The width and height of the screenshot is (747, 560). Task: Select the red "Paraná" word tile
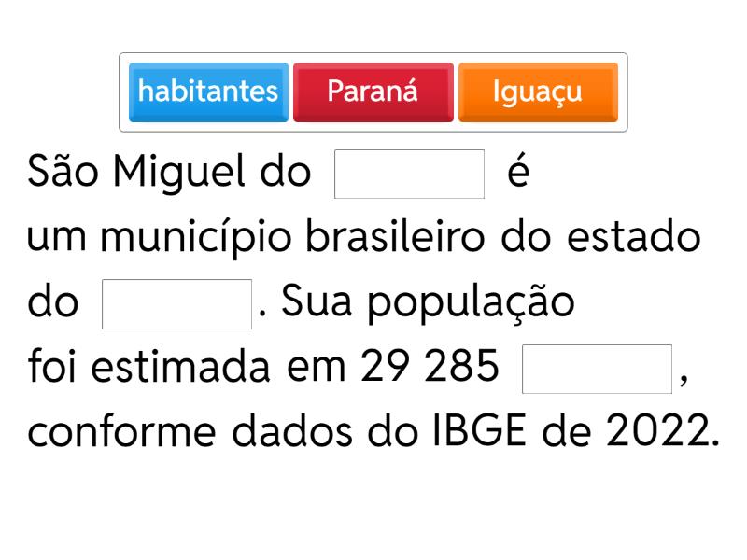373,91
